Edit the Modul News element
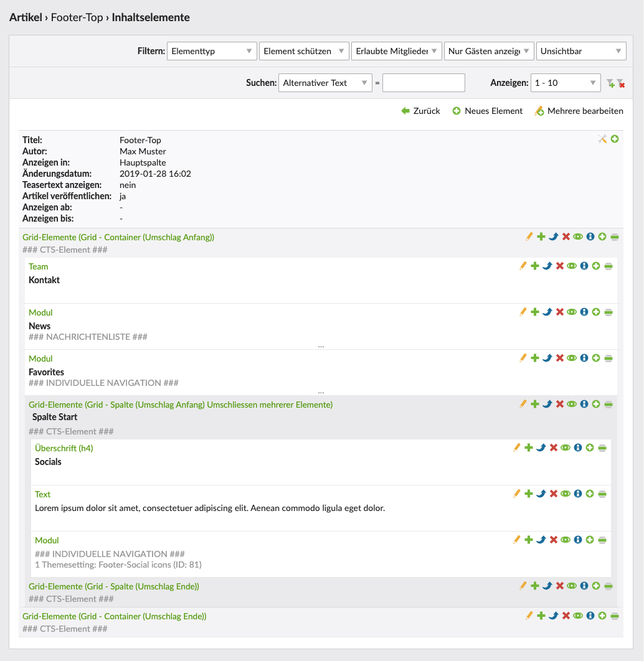Image resolution: width=644 pixels, height=661 pixels. click(x=523, y=312)
